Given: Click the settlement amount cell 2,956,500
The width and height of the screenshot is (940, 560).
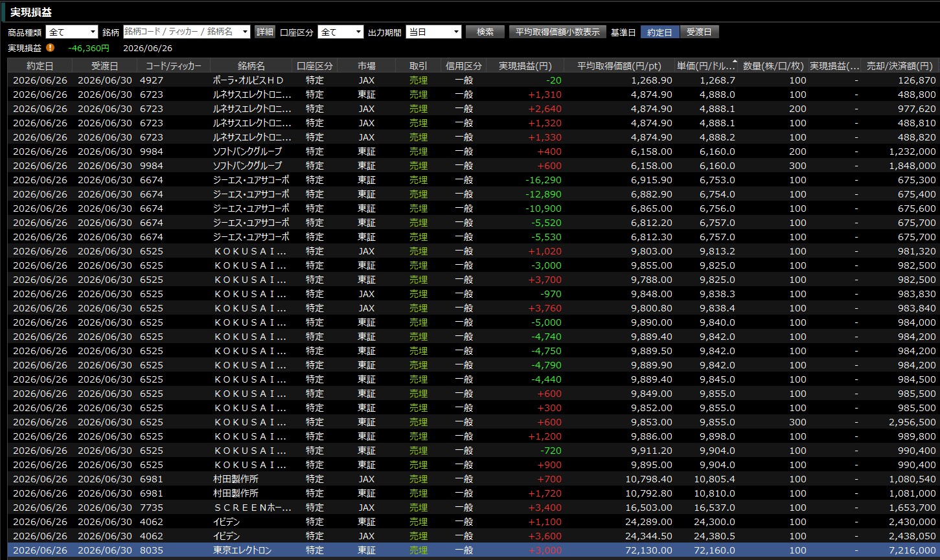Looking at the screenshot, I should pos(912,422).
